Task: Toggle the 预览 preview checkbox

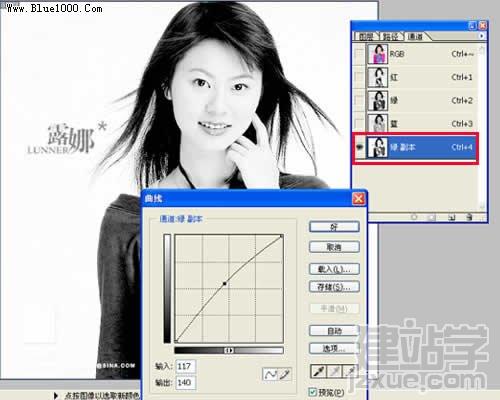Action: pyautogui.click(x=313, y=392)
